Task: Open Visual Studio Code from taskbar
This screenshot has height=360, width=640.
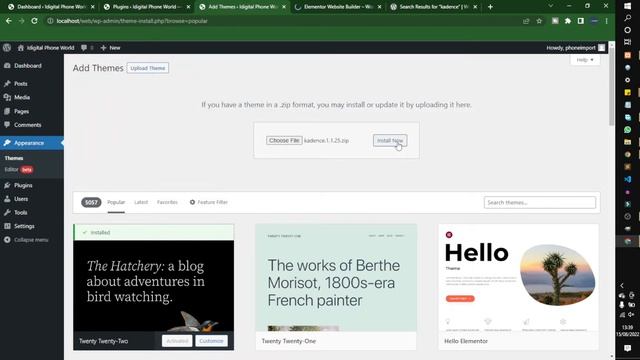Action: pyautogui.click(x=628, y=179)
